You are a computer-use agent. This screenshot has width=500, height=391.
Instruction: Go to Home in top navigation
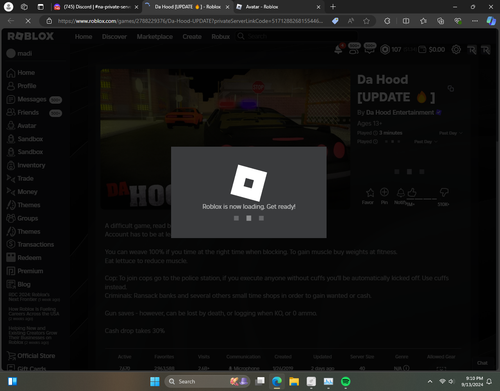pyautogui.click(x=83, y=37)
